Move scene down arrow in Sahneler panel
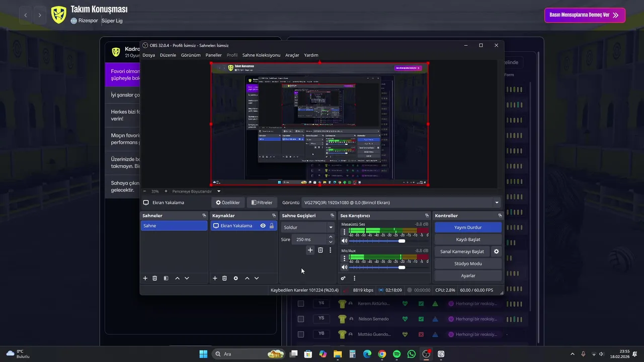644x362 pixels. 187,278
